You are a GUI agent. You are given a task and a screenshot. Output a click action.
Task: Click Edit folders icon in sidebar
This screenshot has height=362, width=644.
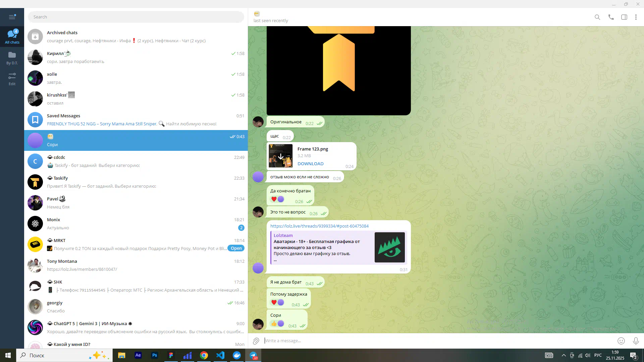pos(12,79)
